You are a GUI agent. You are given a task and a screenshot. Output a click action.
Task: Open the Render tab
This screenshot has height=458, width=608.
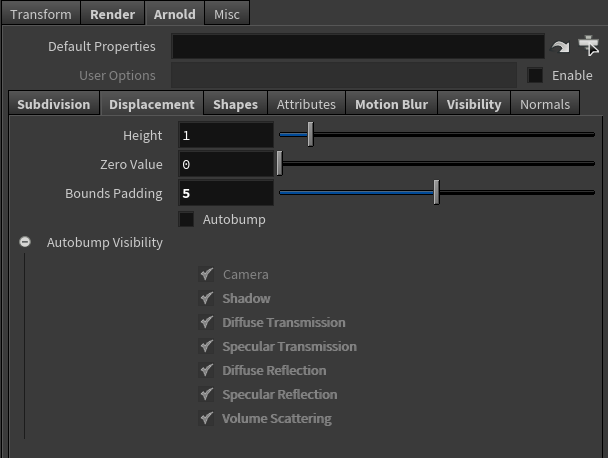(112, 15)
